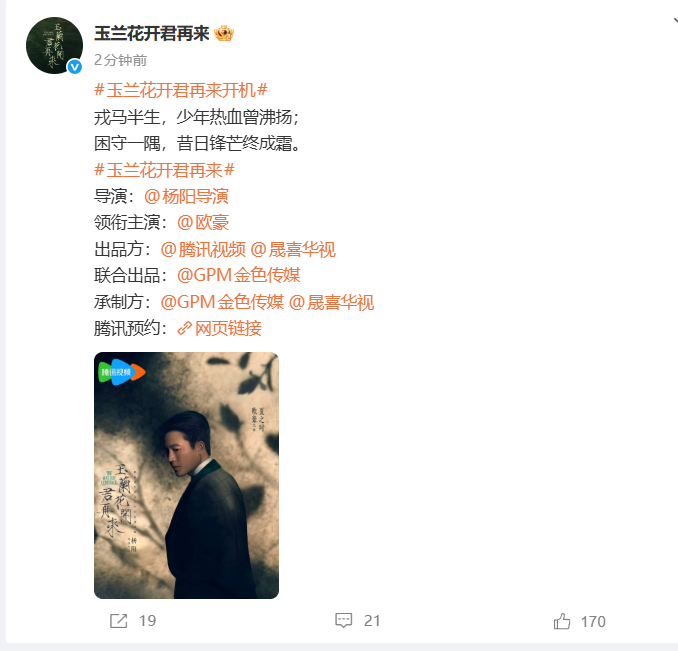
Task: Visit mention @杨阳导演
Action: (x=186, y=196)
